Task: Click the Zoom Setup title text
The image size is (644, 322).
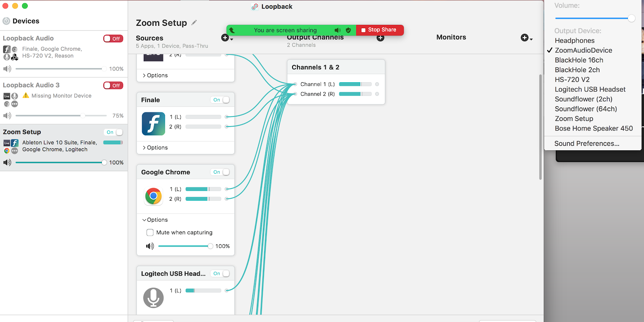Action: pos(161,23)
